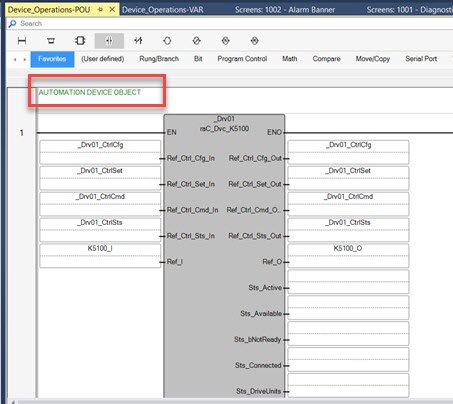The image size is (453, 404).
Task: Select the reverse contact instruction icon
Action: tap(138, 41)
